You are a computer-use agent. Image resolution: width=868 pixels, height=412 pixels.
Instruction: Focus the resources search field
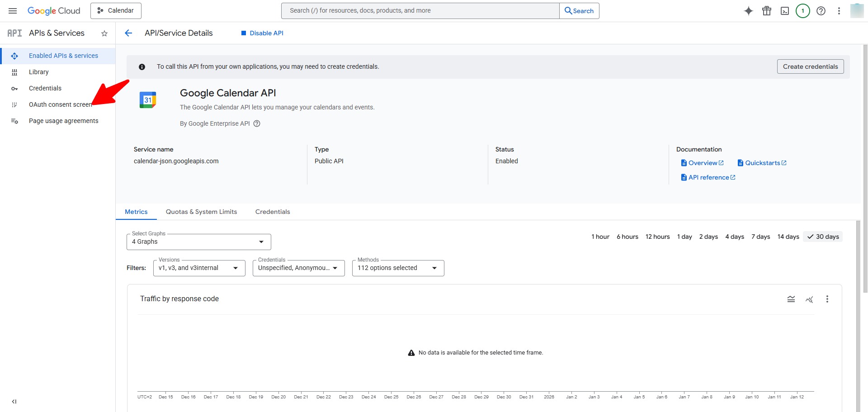pos(420,11)
